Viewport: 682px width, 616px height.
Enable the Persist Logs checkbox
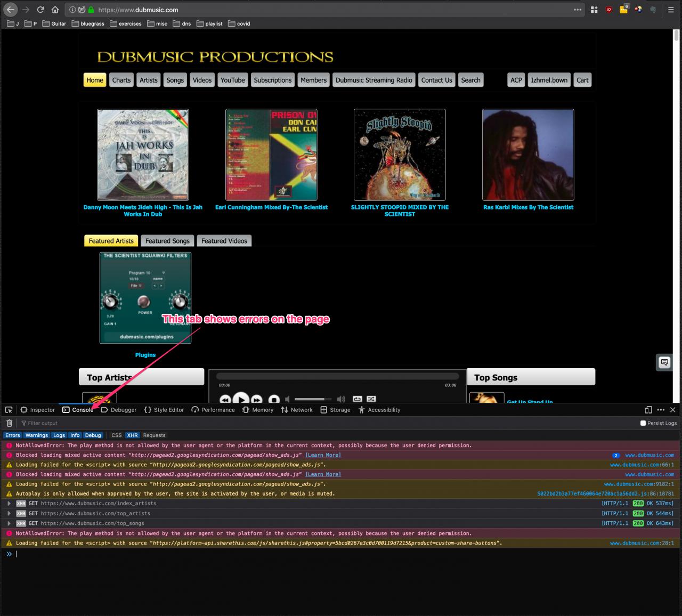(x=643, y=423)
